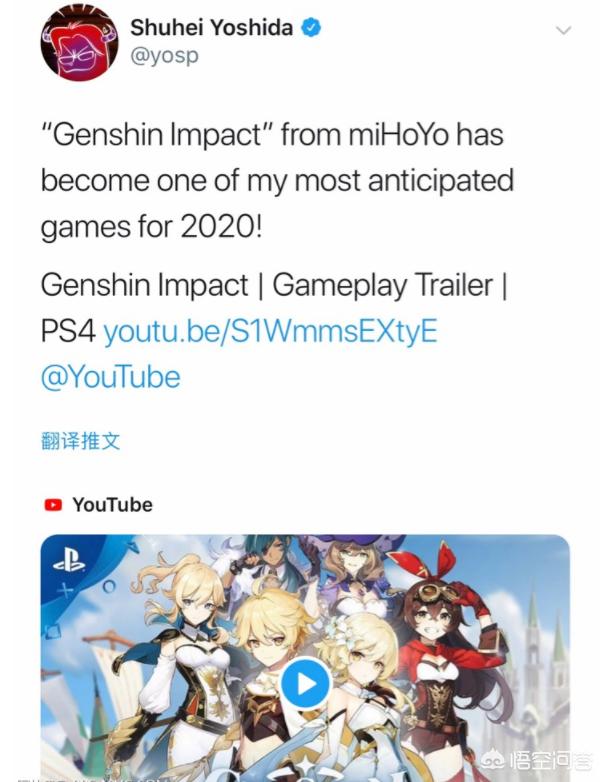
Task: Play the Genshin Impact trailer video
Action: click(x=305, y=684)
